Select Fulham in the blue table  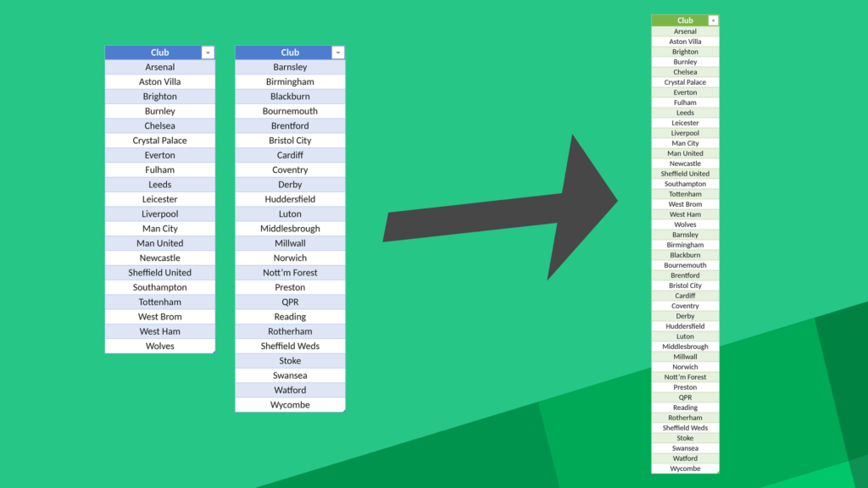(160, 169)
